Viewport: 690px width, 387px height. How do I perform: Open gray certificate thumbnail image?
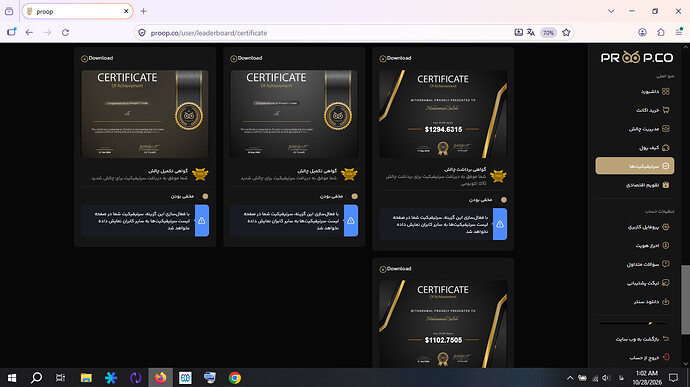tap(294, 114)
